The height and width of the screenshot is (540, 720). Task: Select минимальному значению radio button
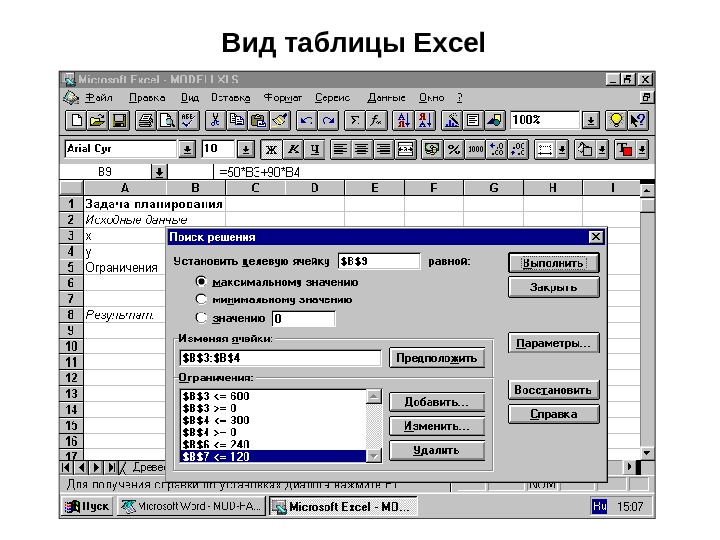pyautogui.click(x=201, y=299)
